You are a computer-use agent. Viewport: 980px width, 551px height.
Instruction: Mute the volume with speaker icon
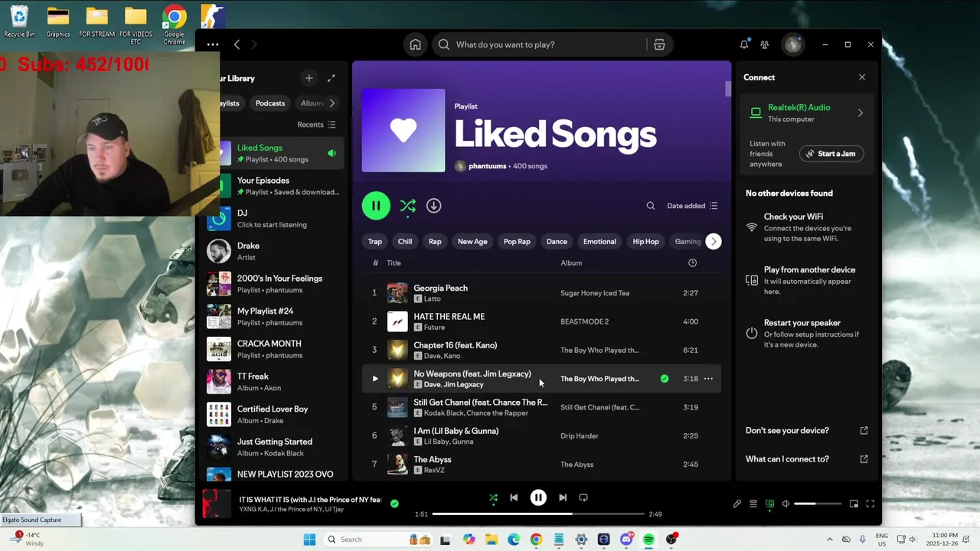point(786,504)
